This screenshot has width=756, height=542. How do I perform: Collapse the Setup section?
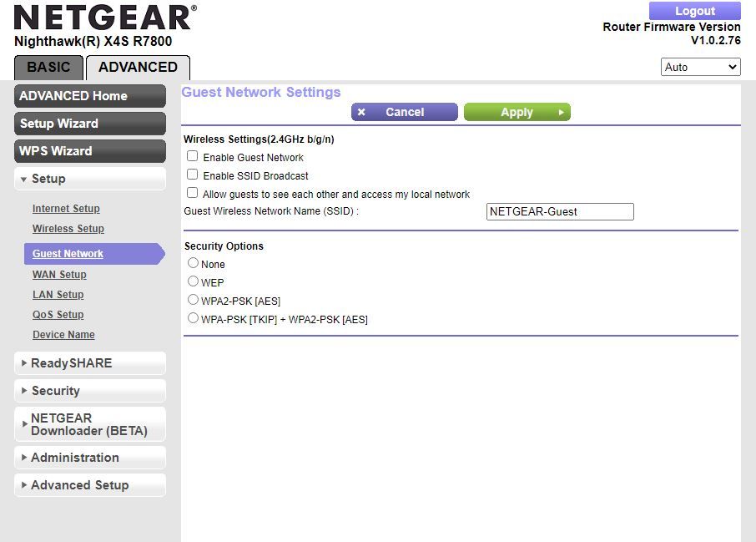[90, 179]
